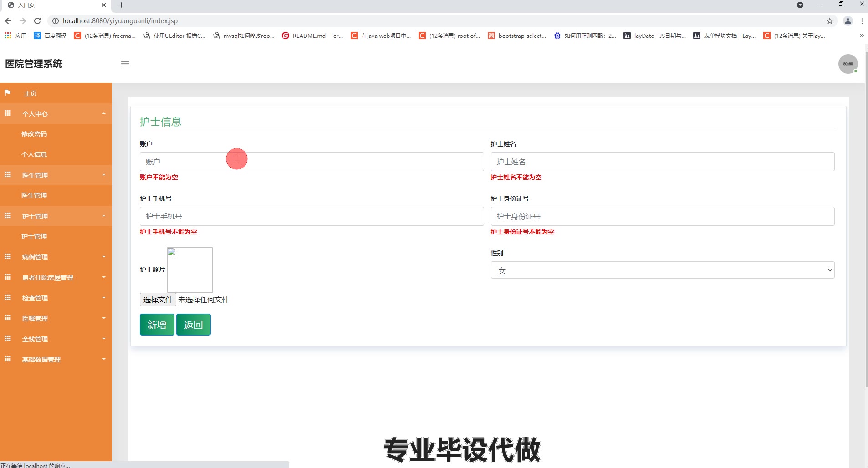The image size is (868, 468).
Task: Open the 性别 gender dropdown
Action: [663, 270]
